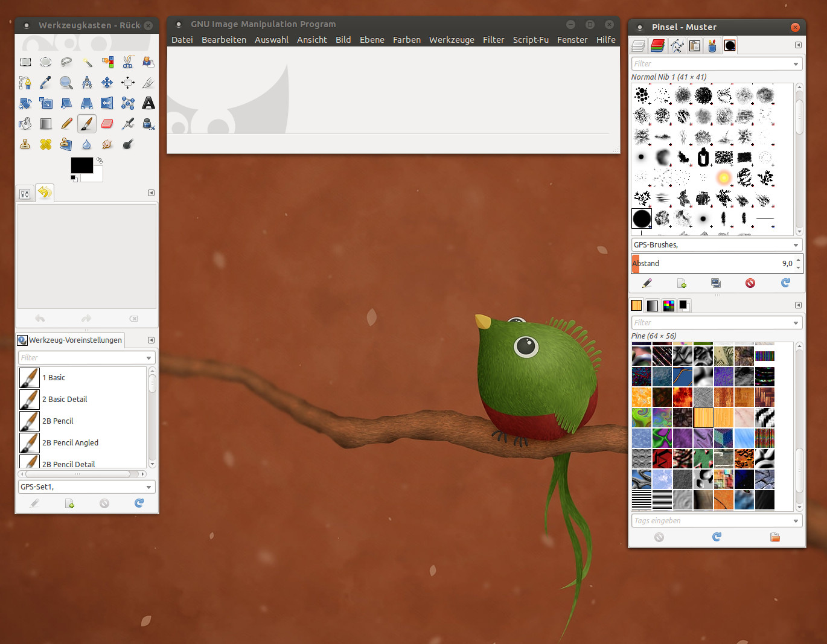Open the 'Tags eingeben' pattern dropdown
This screenshot has height=644, width=827.
(x=796, y=521)
